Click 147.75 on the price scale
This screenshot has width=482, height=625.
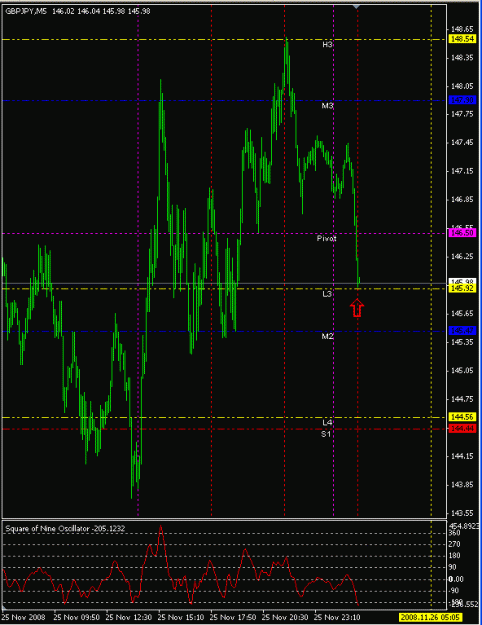point(462,114)
